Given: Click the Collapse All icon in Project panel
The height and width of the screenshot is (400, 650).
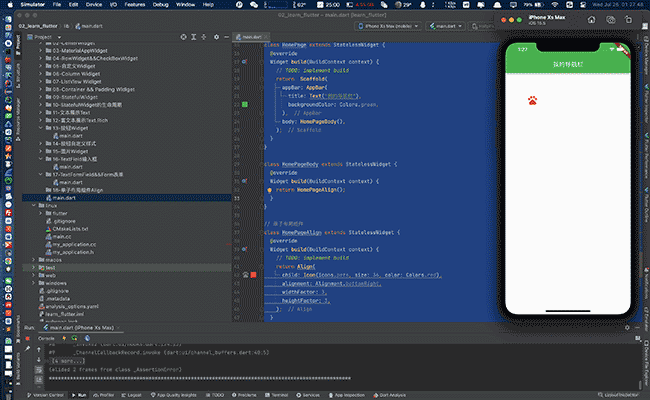Looking at the screenshot, I should [204, 37].
